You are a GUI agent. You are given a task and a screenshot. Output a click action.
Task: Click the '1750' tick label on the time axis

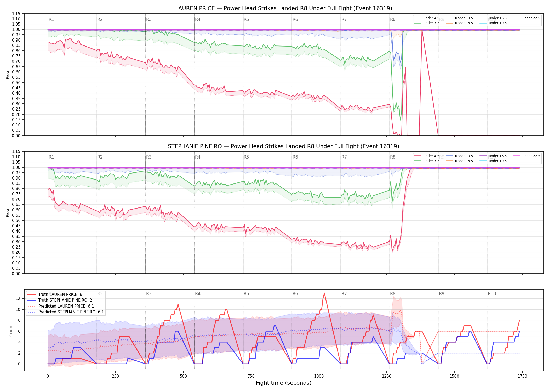pyautogui.click(x=522, y=376)
